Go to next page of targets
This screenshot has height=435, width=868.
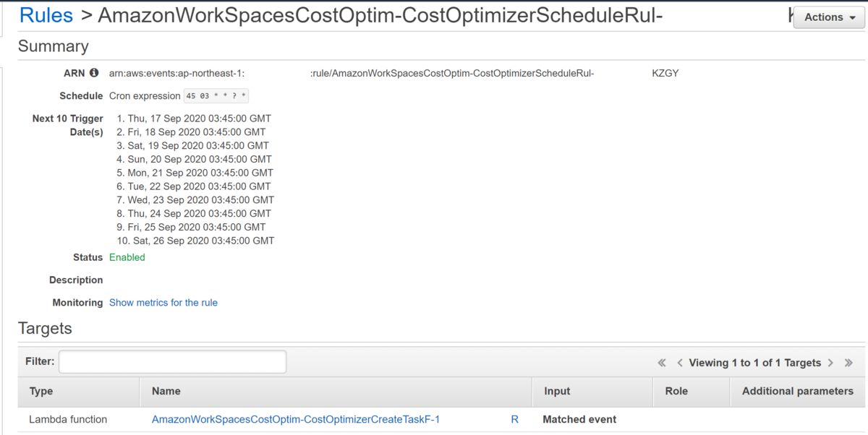[x=830, y=363]
